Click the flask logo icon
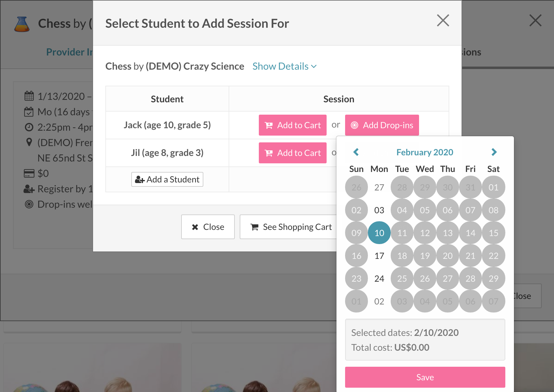 tap(22, 24)
